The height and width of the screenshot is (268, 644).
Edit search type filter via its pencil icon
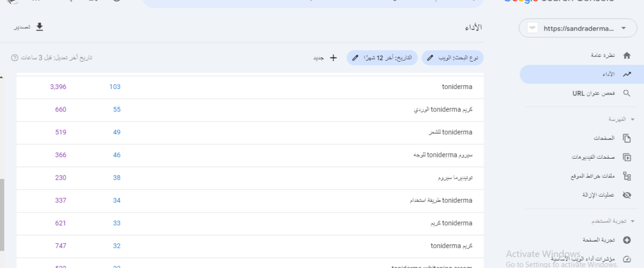click(430, 57)
